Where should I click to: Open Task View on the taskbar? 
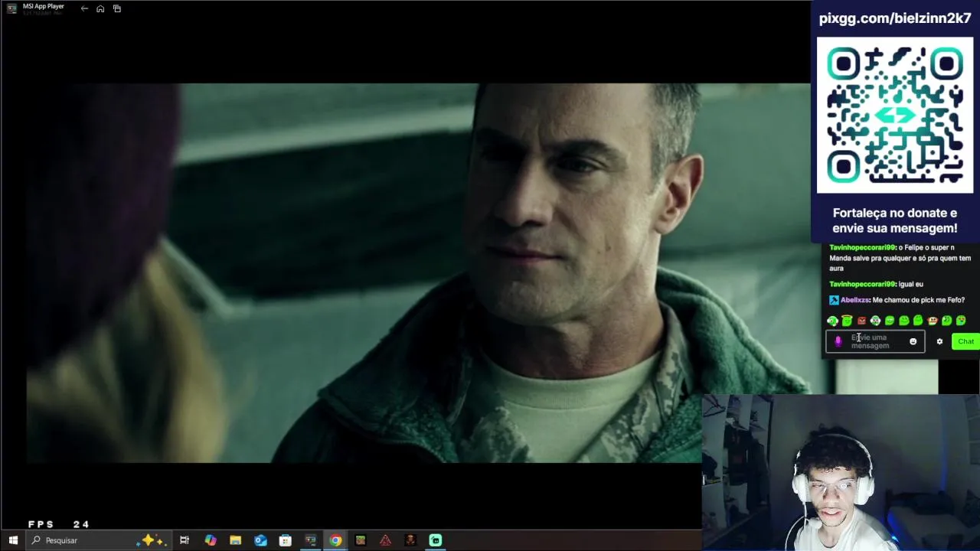pos(185,540)
